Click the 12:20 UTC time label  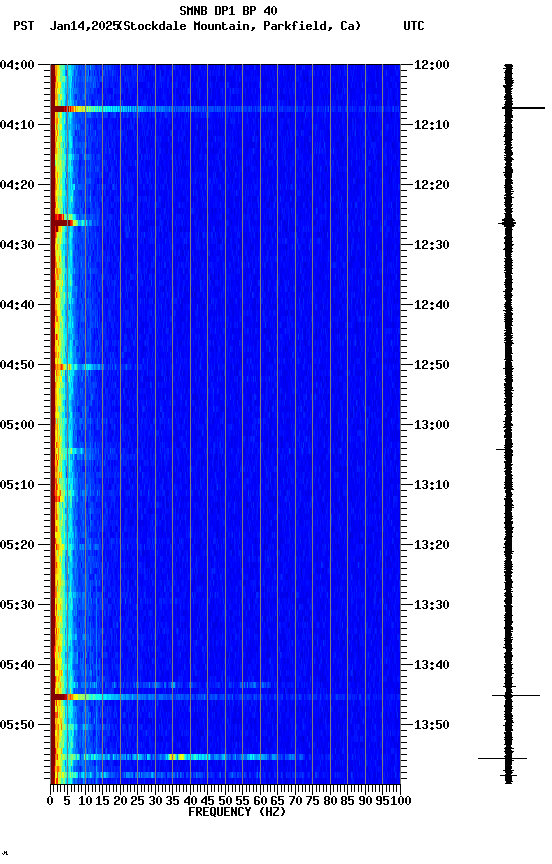[x=432, y=185]
